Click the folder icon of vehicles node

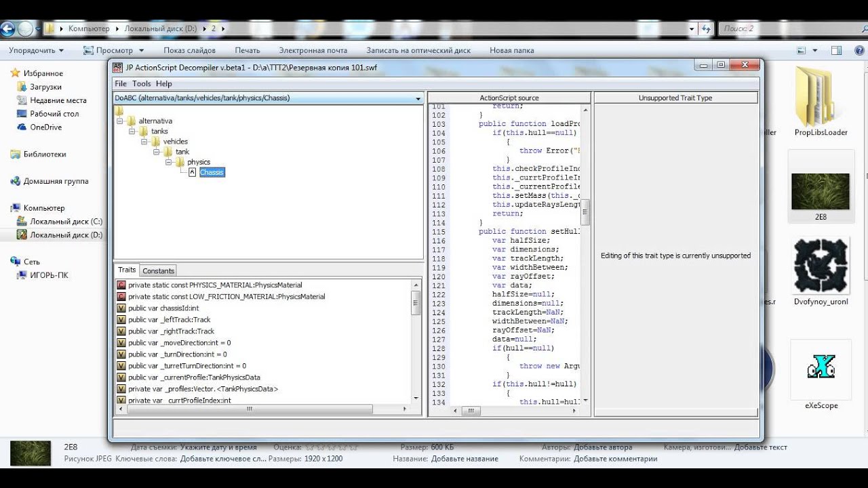click(x=156, y=141)
